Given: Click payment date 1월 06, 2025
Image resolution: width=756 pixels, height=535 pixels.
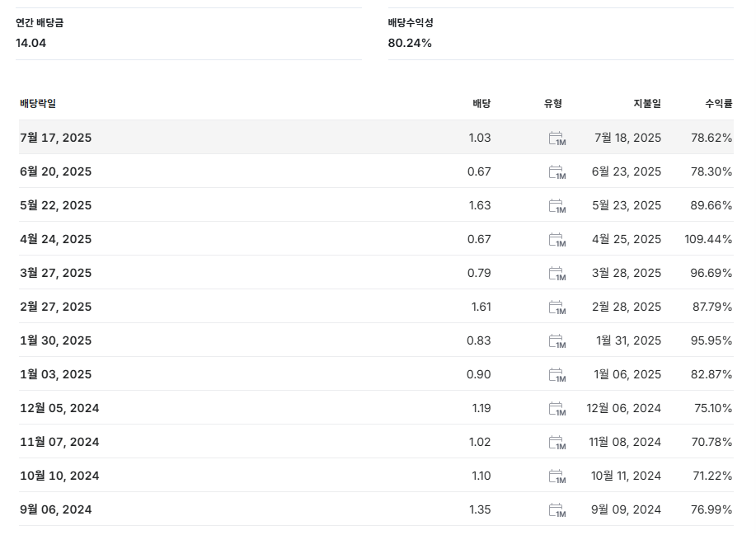Looking at the screenshot, I should [x=627, y=373].
